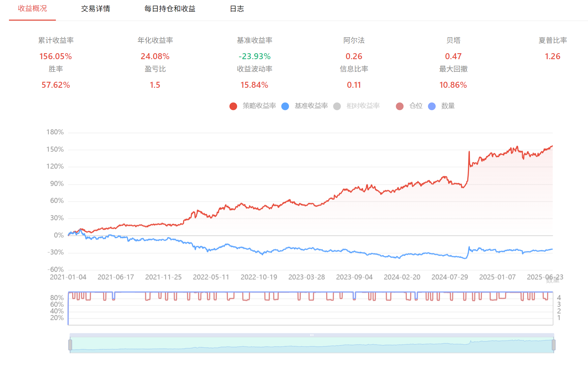Click the left handle of the zoom slider
The width and height of the screenshot is (588, 365).
[x=70, y=345]
